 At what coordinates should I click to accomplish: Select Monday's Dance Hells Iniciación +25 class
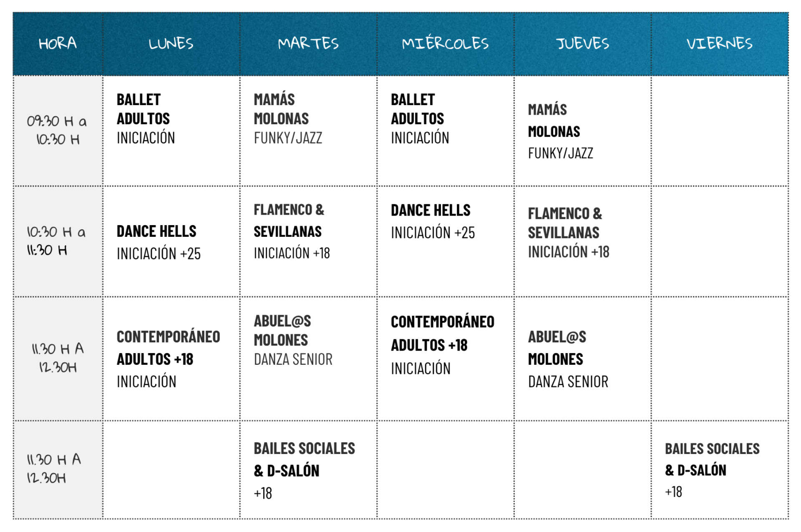(x=159, y=242)
